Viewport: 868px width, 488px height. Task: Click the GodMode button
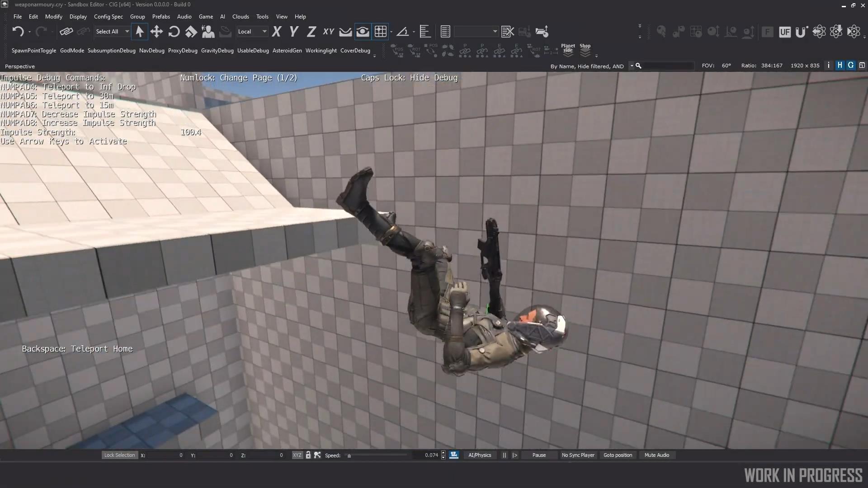[x=72, y=51]
